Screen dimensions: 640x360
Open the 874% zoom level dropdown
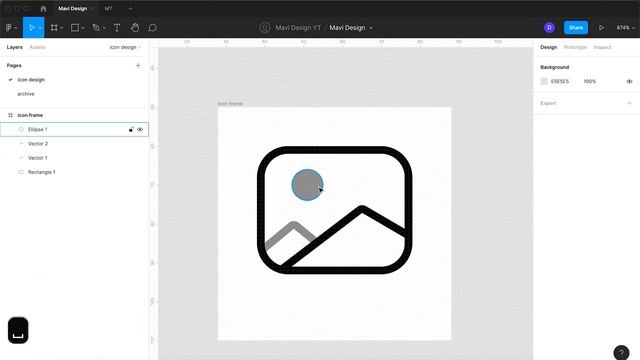(x=625, y=28)
